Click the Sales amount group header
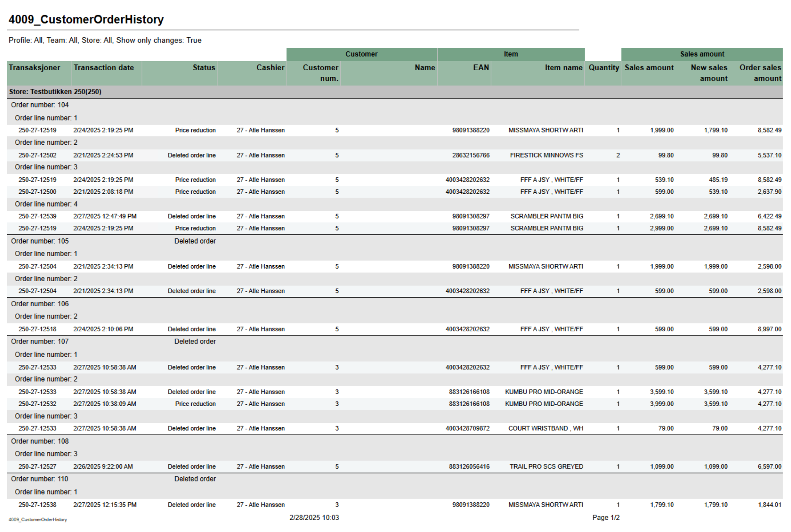The width and height of the screenshot is (791, 532). (x=702, y=54)
